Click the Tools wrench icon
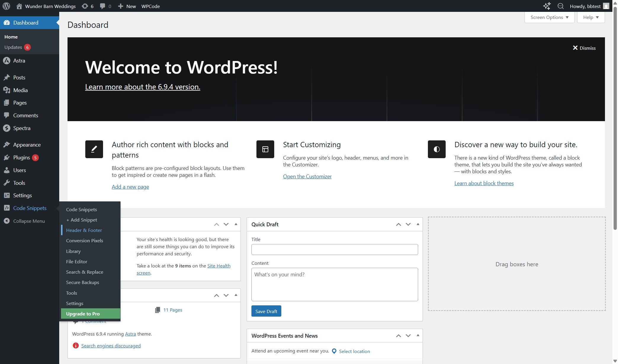The width and height of the screenshot is (618, 364). pyautogui.click(x=7, y=183)
